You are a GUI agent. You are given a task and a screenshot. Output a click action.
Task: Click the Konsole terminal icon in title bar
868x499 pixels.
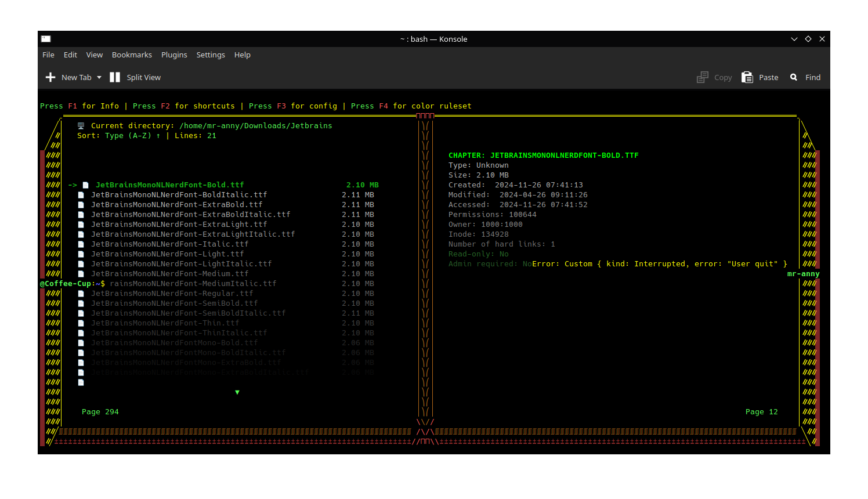(46, 39)
